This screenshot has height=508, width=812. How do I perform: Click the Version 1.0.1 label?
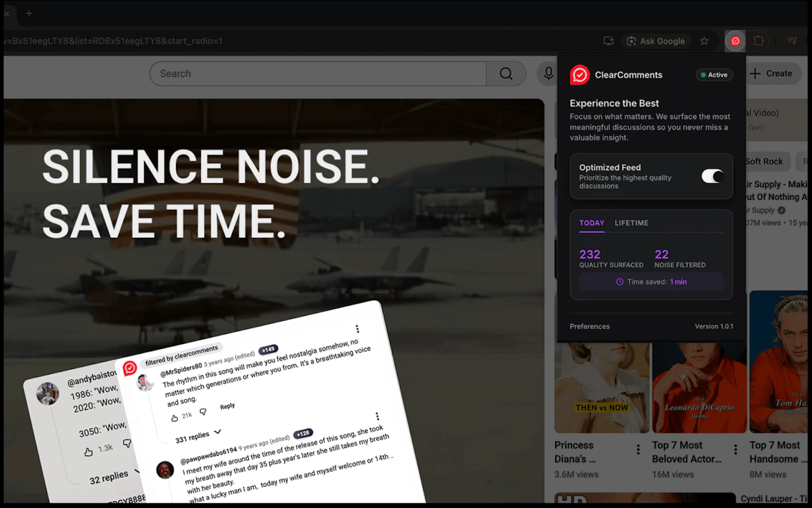(x=714, y=327)
